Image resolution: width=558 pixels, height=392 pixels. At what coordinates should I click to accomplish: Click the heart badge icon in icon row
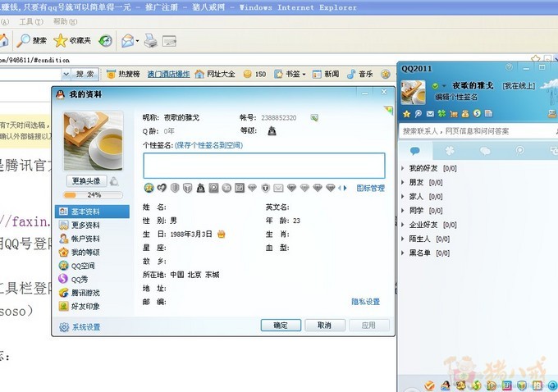tap(162, 188)
